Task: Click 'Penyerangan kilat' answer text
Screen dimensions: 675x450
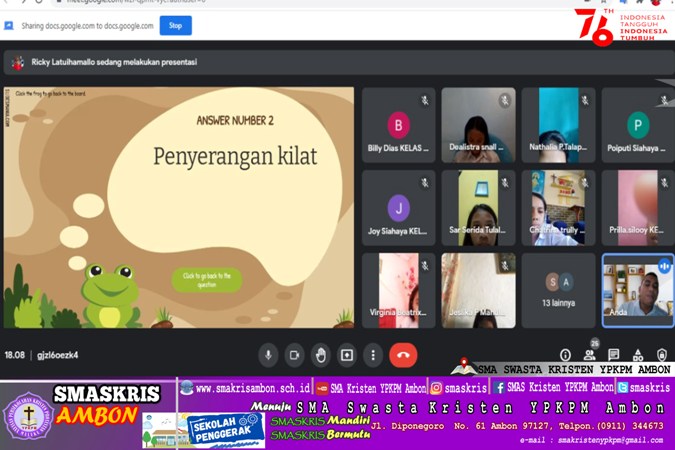Action: click(235, 156)
